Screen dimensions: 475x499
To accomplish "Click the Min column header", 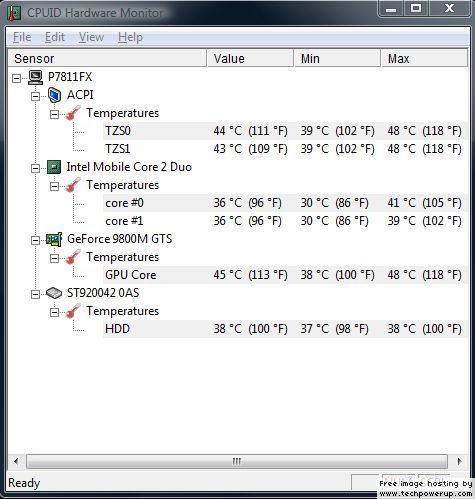I will pos(337,59).
